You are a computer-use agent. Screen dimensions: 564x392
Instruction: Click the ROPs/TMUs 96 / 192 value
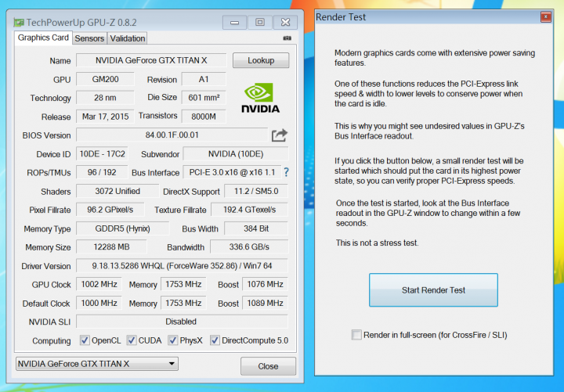tap(102, 172)
